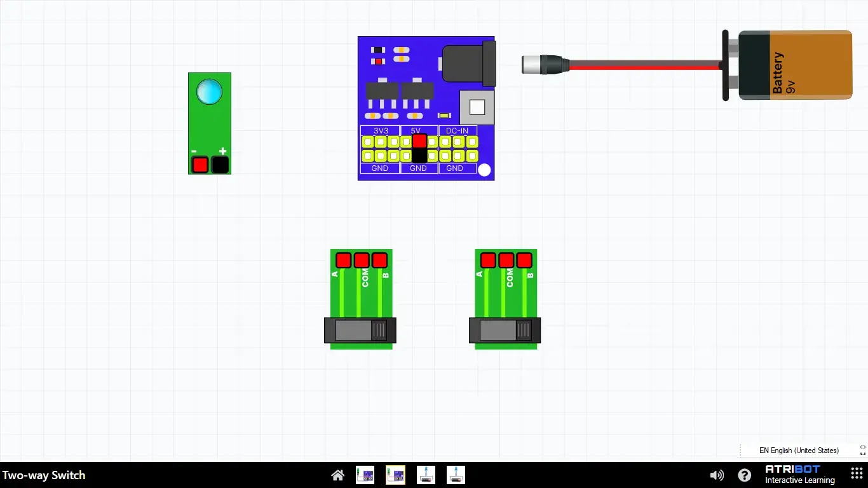
Task: Mute the sound via speaker icon
Action: (x=717, y=475)
